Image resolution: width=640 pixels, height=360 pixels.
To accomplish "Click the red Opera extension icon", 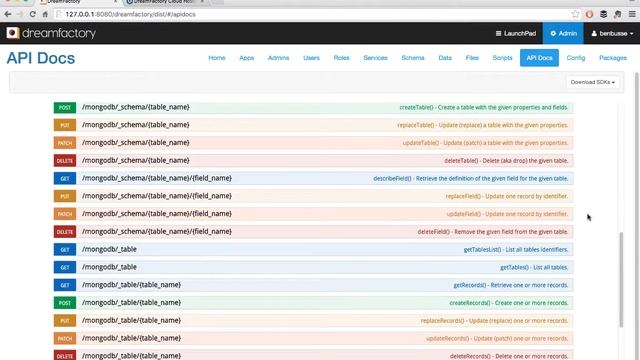I will [589, 14].
